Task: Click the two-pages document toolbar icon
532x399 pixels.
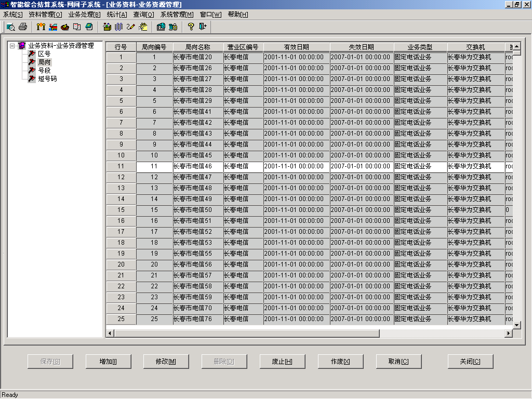Action: (x=77, y=26)
